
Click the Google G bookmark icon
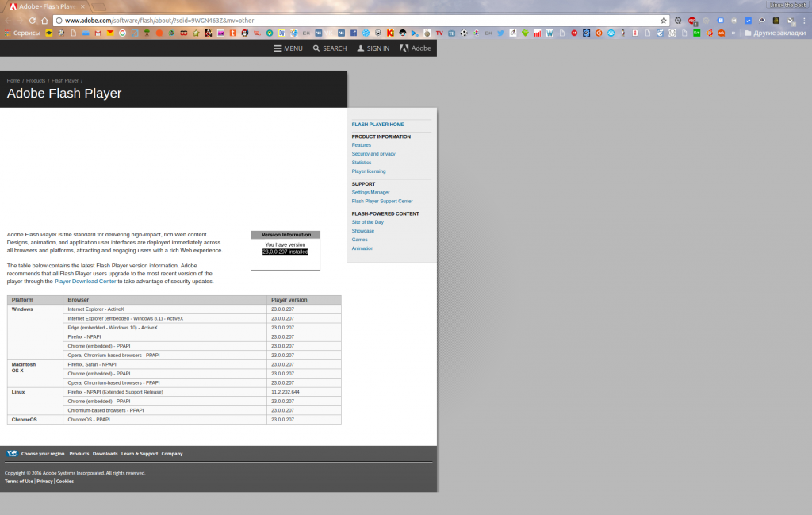pos(123,33)
